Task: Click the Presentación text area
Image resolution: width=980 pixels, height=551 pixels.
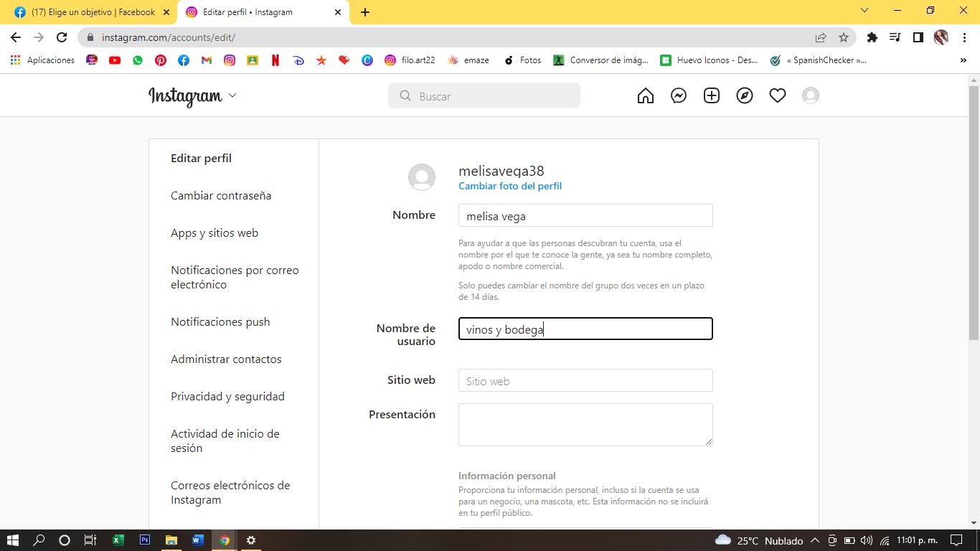Action: point(585,425)
